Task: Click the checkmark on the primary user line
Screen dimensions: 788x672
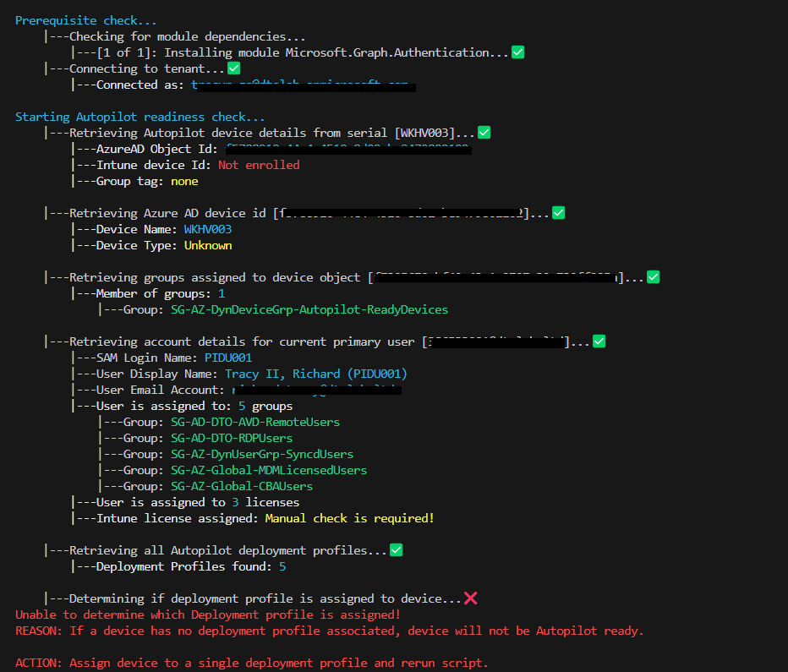Action: coord(599,341)
